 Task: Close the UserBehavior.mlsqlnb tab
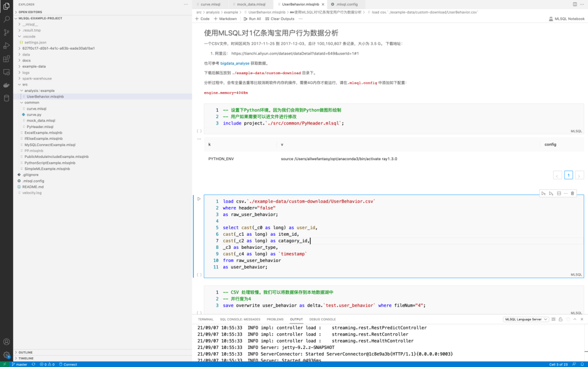[x=323, y=4]
